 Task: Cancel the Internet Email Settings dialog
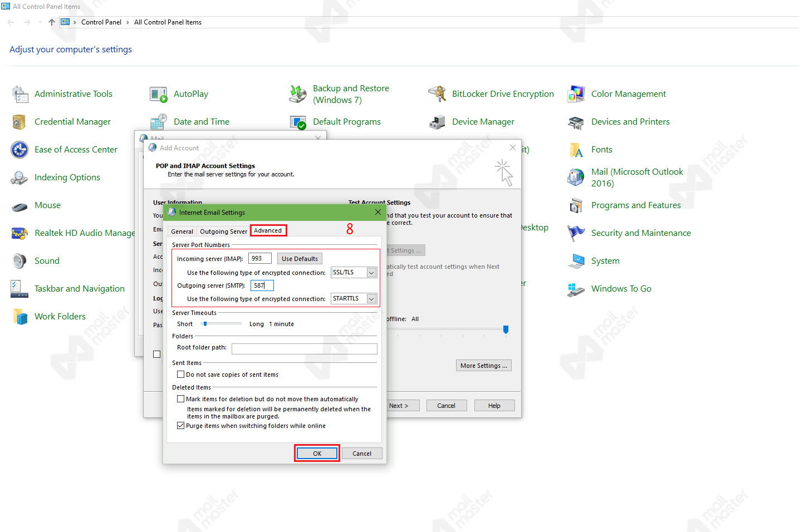coord(362,454)
